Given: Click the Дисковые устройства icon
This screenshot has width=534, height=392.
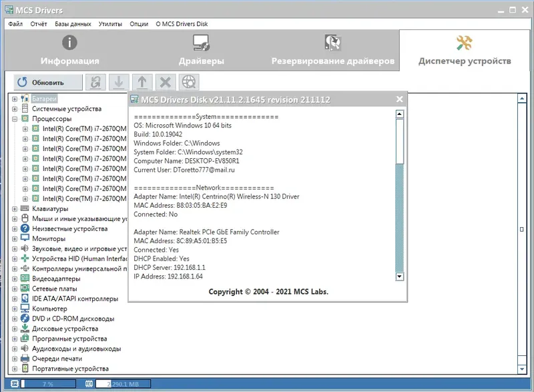Looking at the screenshot, I should [25, 328].
